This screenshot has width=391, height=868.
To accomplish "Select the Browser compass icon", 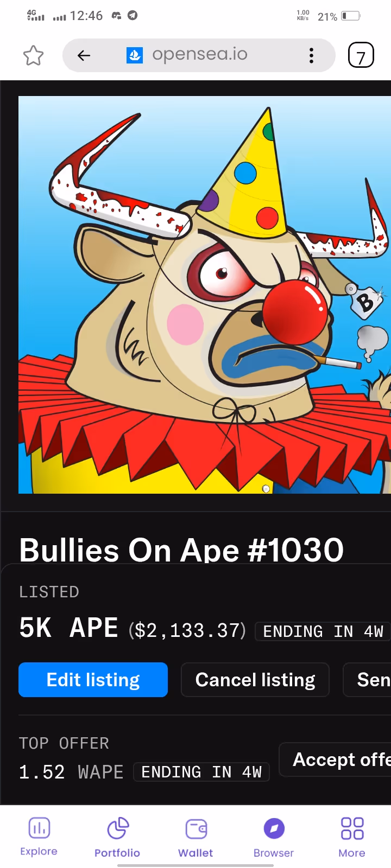I will click(274, 828).
